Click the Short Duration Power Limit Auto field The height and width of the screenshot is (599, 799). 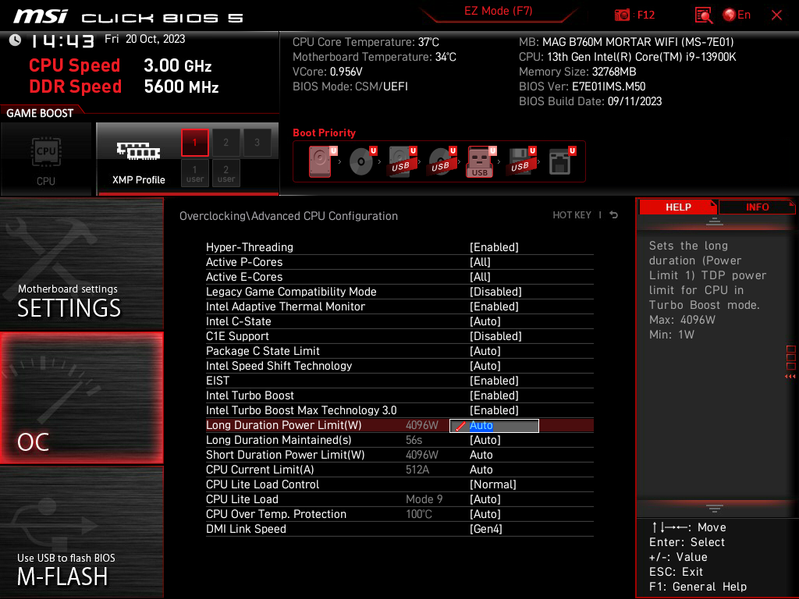point(481,455)
